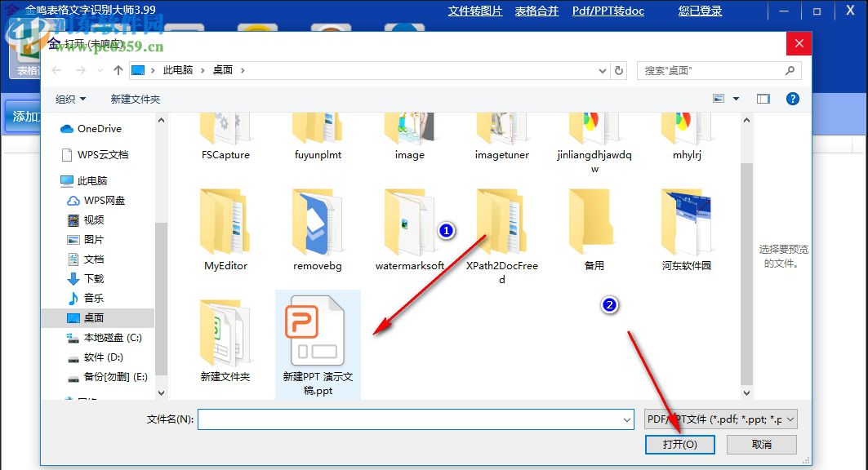
Task: Open the help question-mark icon
Action: point(791,99)
